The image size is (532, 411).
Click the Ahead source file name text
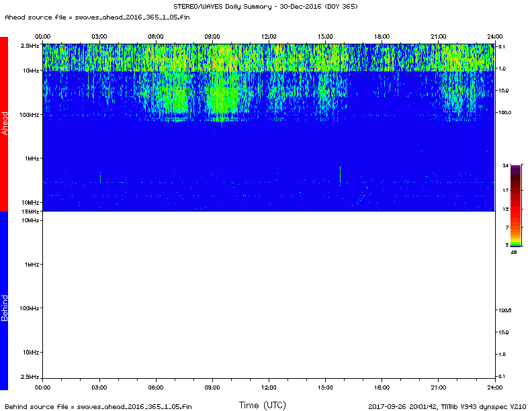97,16
